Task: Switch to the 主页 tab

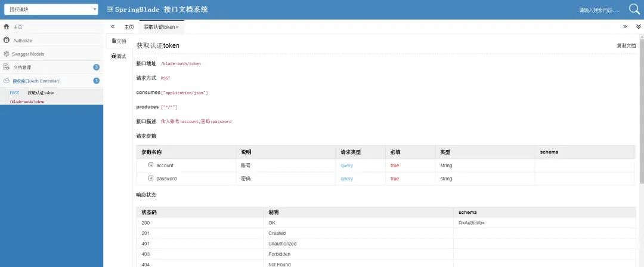Action: point(129,27)
